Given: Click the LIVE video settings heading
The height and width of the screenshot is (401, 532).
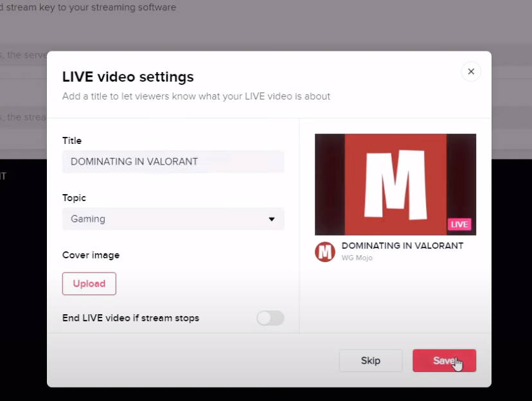Looking at the screenshot, I should [x=128, y=77].
